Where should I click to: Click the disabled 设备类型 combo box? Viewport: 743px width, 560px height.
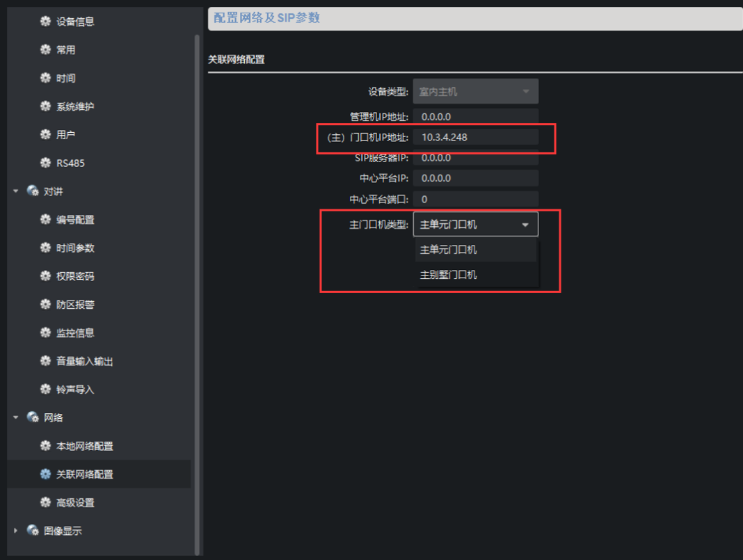(x=475, y=91)
